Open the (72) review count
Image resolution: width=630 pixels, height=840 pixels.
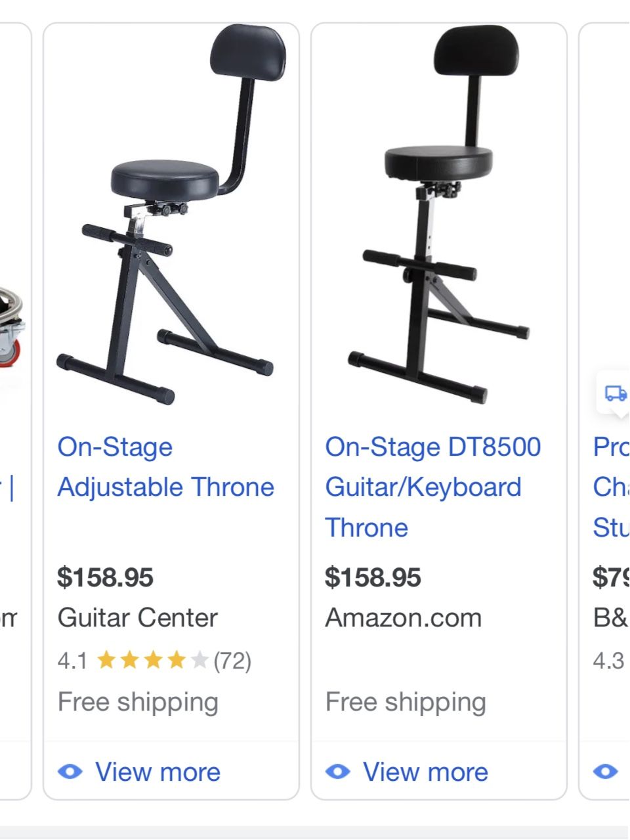232,660
